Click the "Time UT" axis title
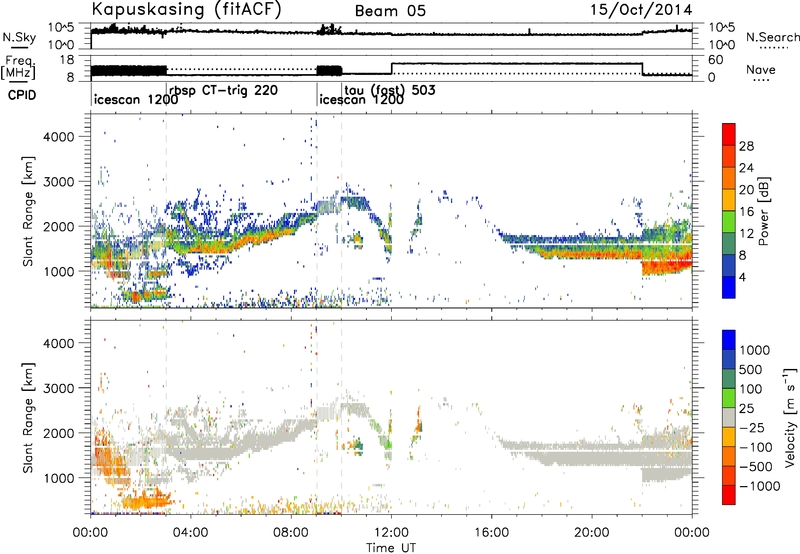 click(391, 547)
